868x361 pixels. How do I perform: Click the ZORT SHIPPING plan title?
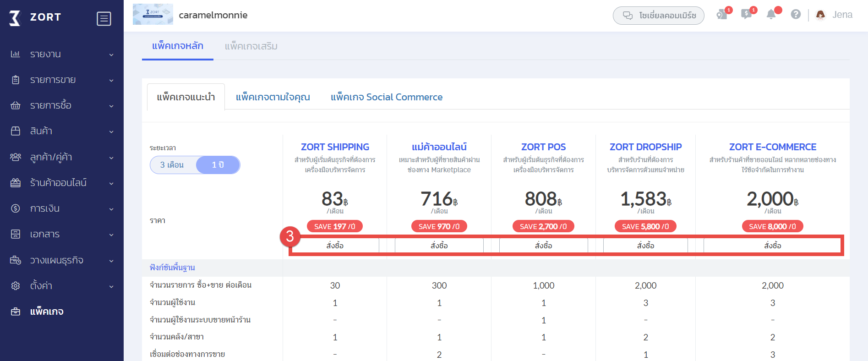pos(335,147)
